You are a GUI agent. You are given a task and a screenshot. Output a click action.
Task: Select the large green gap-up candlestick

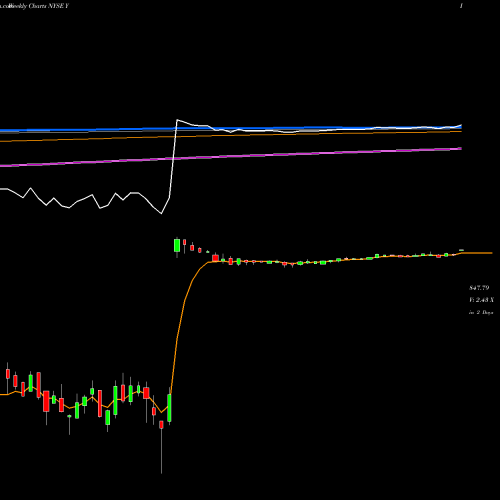tap(177, 246)
